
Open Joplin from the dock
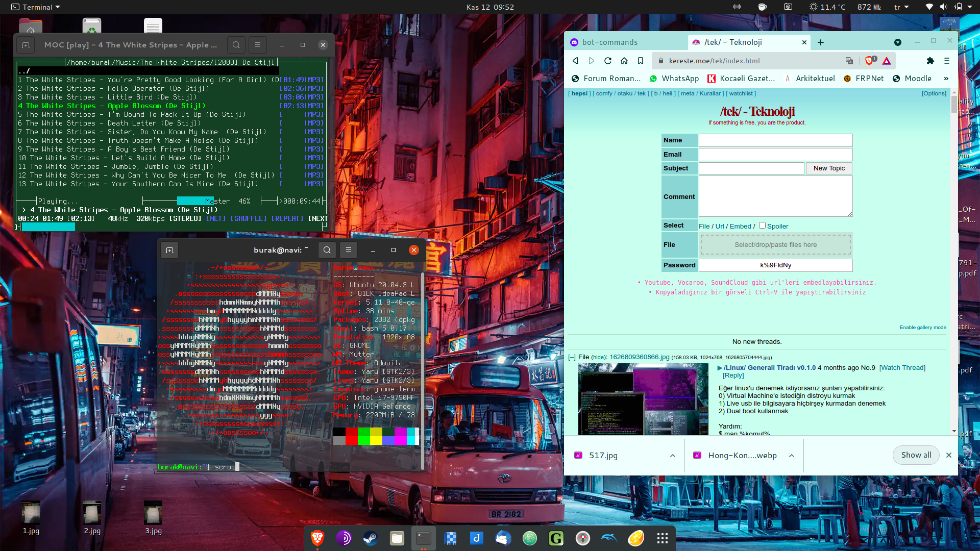476,538
